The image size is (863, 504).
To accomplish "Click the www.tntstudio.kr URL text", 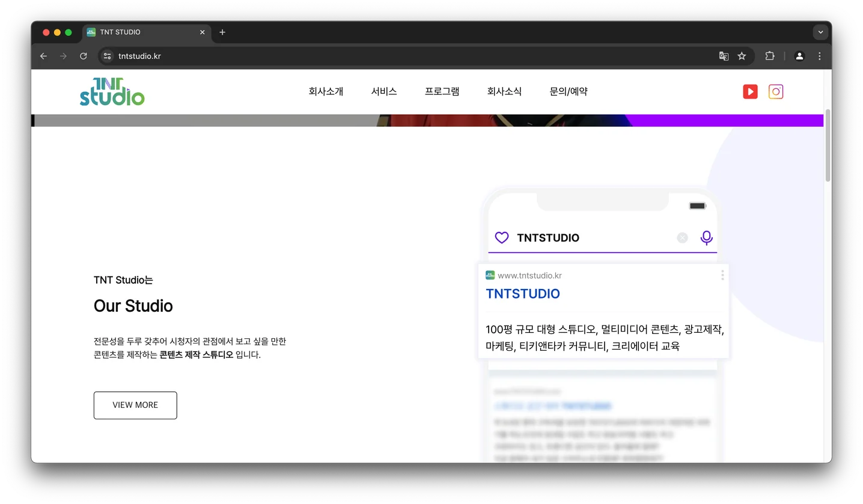I will coord(529,276).
